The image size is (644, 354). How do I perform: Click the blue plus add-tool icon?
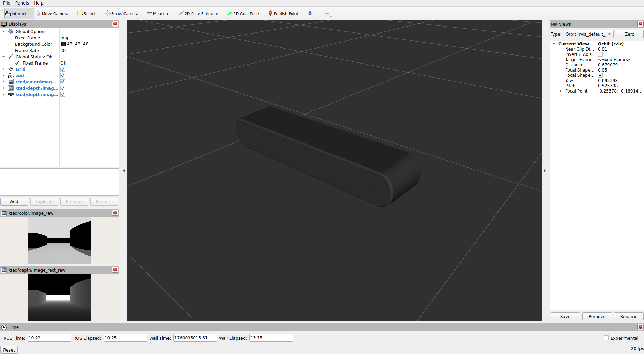pyautogui.click(x=310, y=14)
